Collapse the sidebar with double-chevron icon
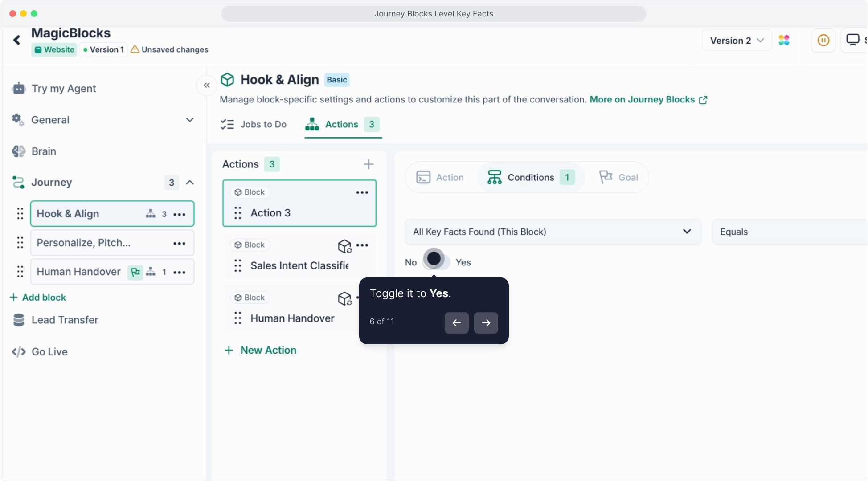This screenshot has height=481, width=868. pyautogui.click(x=207, y=85)
